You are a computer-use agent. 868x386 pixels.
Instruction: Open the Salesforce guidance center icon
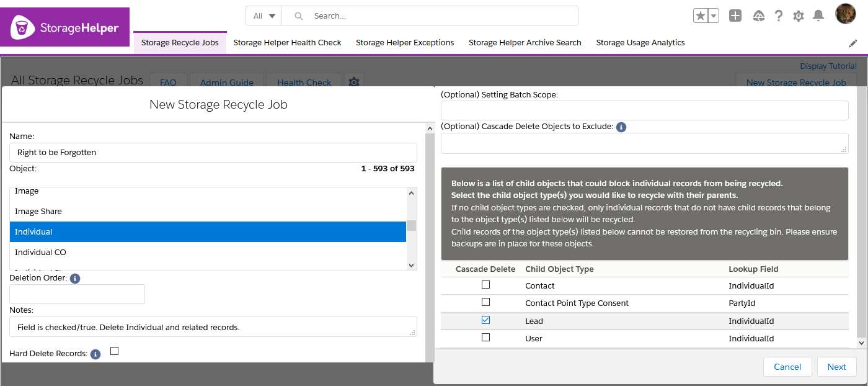tap(758, 16)
